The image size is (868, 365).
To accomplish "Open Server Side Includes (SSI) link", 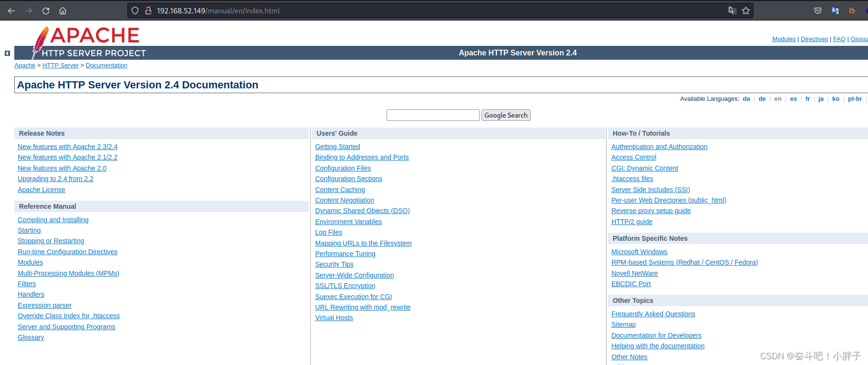I will [650, 190].
